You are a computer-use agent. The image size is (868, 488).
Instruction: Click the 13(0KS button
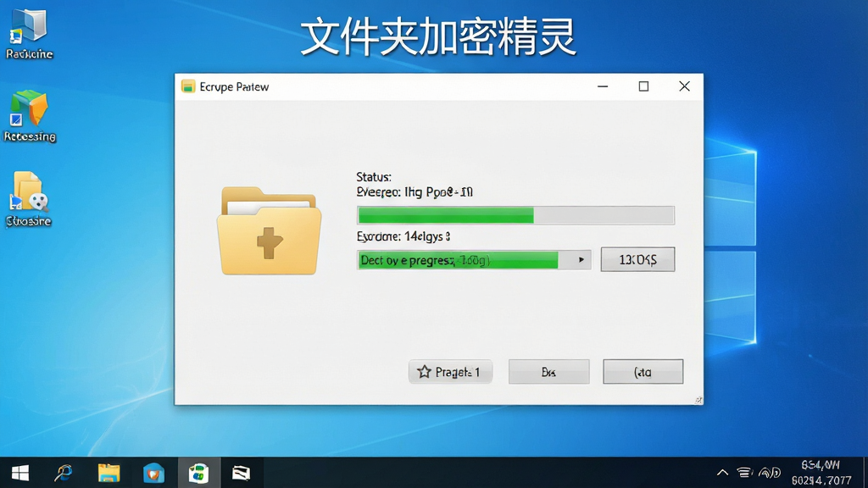click(x=637, y=259)
